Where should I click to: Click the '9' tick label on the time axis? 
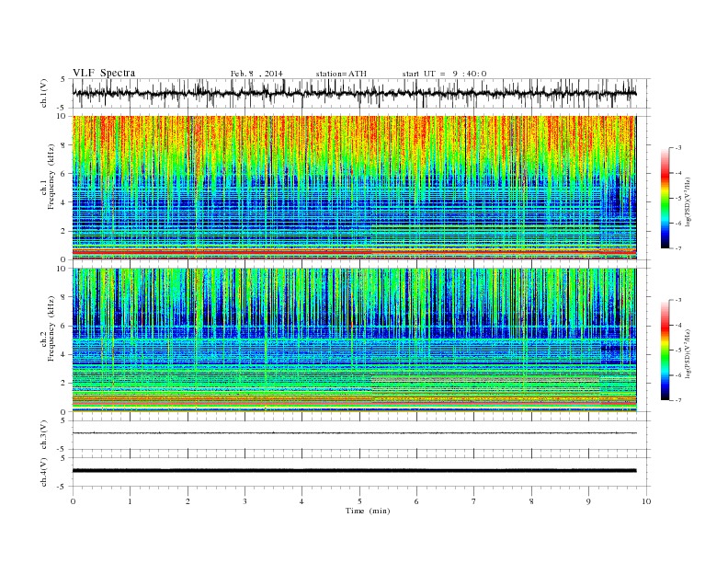pyautogui.click(x=588, y=501)
